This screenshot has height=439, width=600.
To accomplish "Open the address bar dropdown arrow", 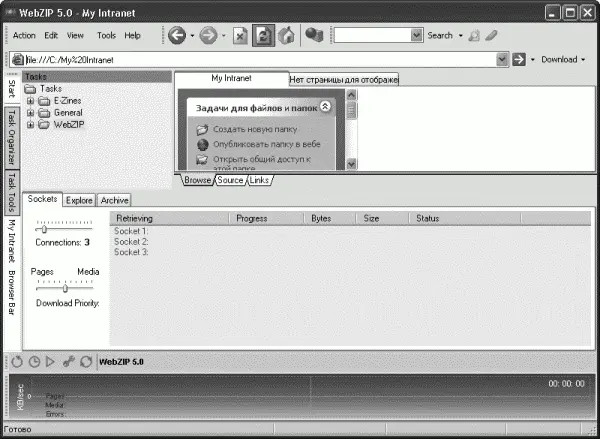I will coord(503,60).
